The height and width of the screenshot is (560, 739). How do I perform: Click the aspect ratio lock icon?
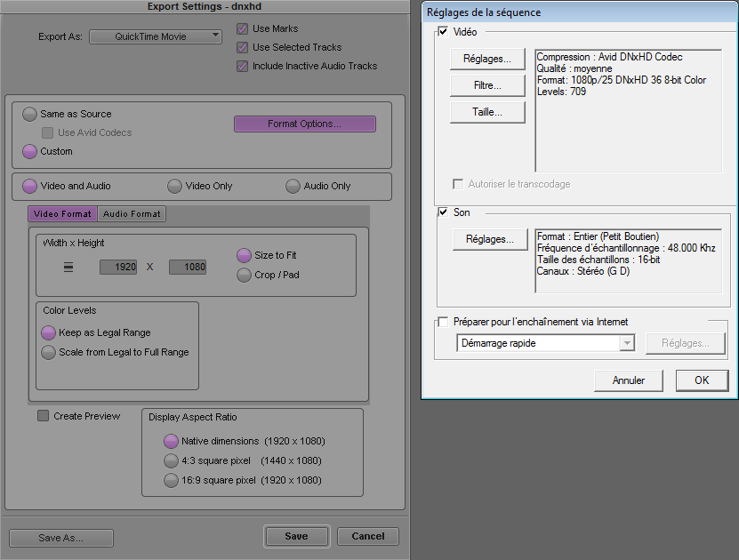[x=68, y=267]
